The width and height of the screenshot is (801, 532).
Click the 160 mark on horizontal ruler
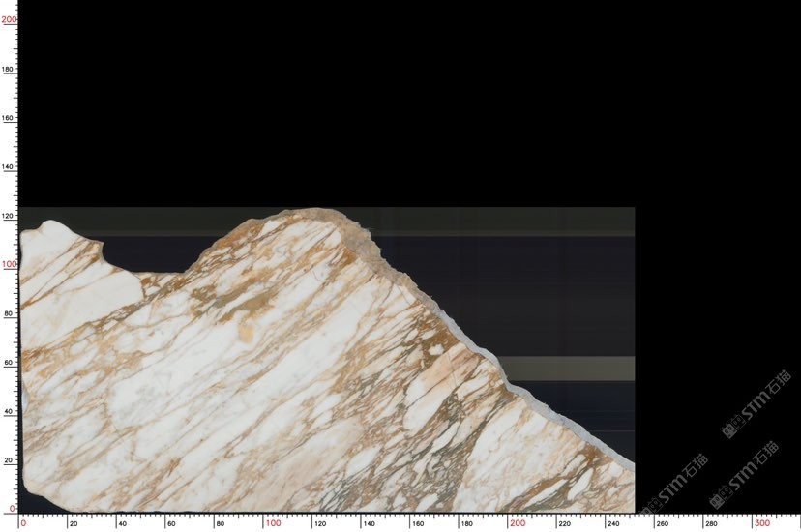coord(416,523)
